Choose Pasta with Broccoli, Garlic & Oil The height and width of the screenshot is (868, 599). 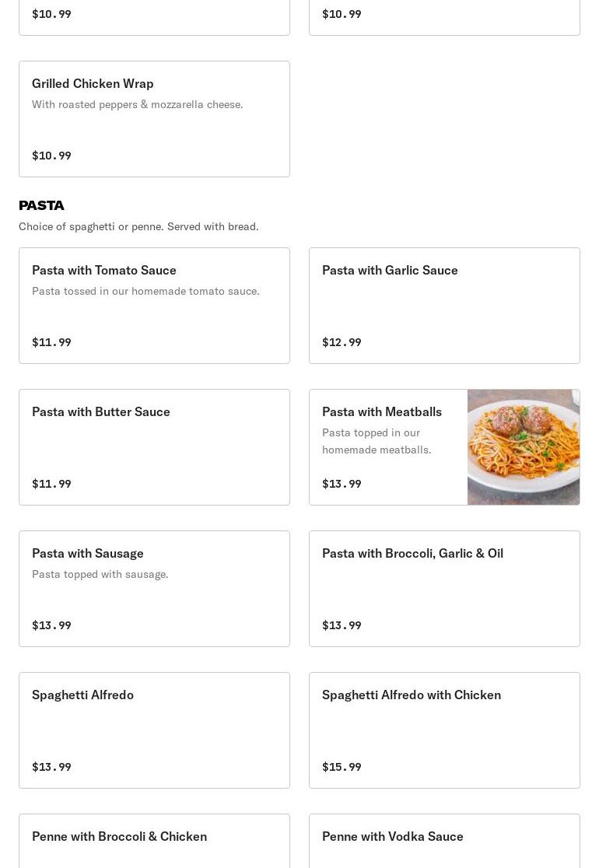click(x=444, y=589)
